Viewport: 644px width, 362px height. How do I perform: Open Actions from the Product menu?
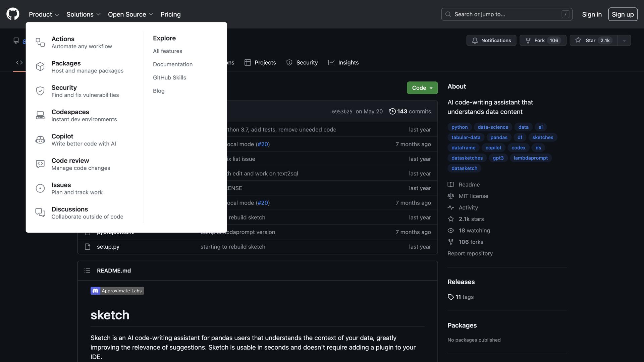coord(63,39)
